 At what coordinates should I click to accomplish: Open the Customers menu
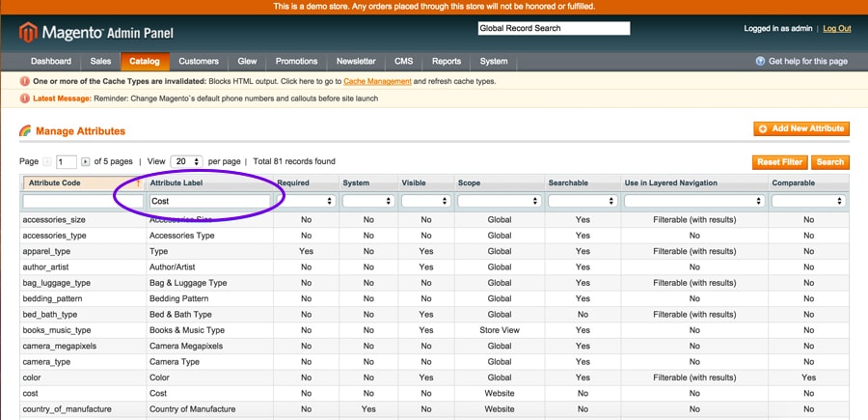click(x=199, y=62)
